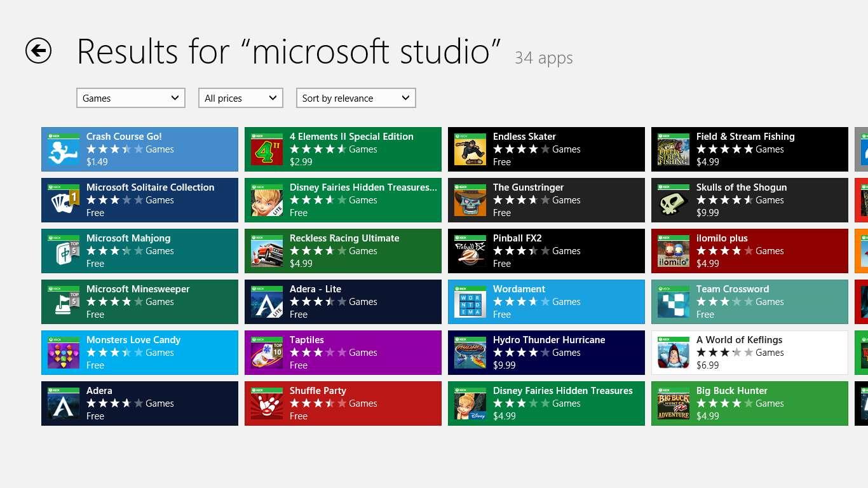Click the $6.99 price on A World of Keflings
This screenshot has width=868, height=488.
coord(708,365)
